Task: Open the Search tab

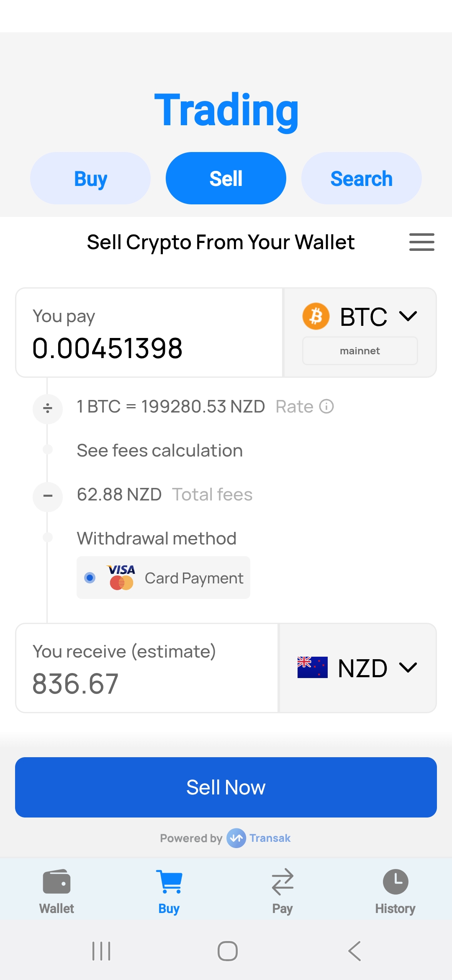Action: coord(361,178)
